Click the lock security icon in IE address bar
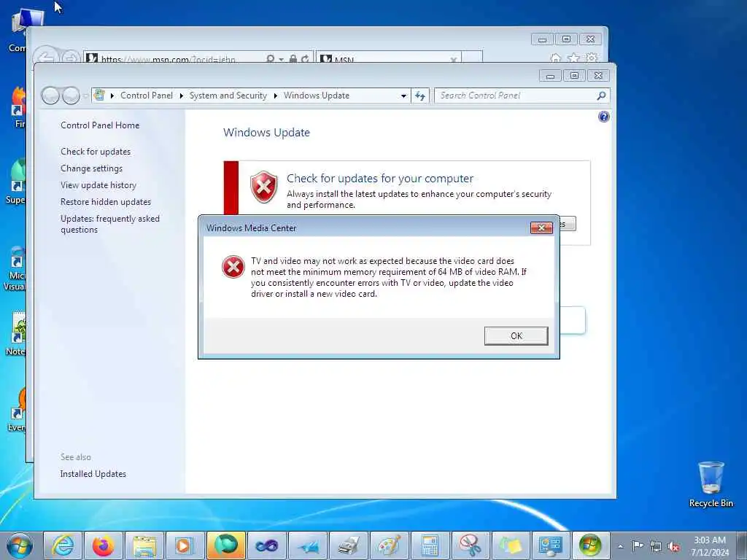Image resolution: width=747 pixels, height=560 pixels. click(293, 58)
